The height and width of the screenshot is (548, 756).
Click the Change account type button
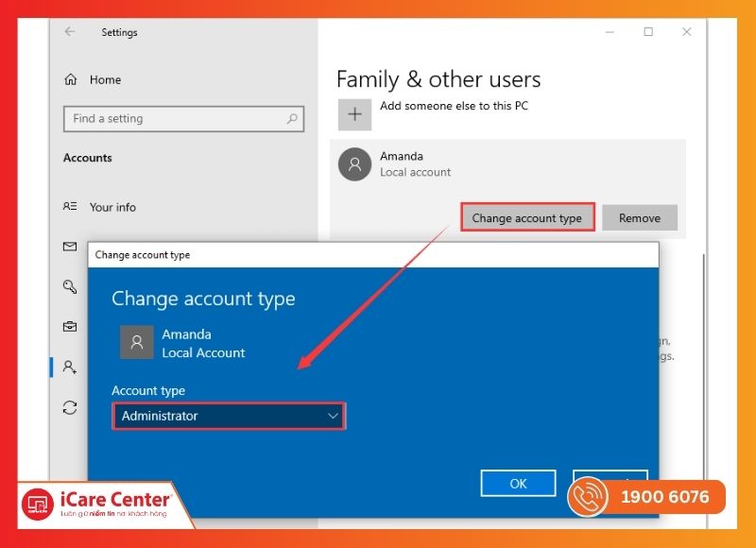[527, 218]
